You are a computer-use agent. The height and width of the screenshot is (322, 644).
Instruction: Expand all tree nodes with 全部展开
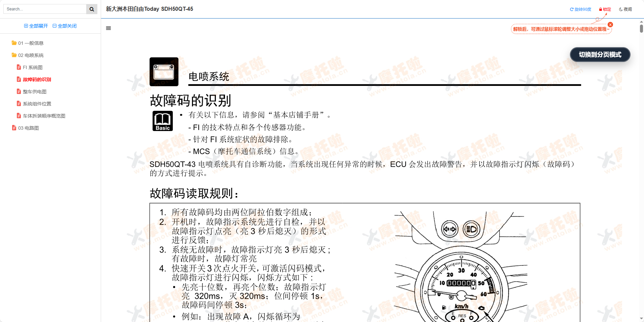(36, 26)
